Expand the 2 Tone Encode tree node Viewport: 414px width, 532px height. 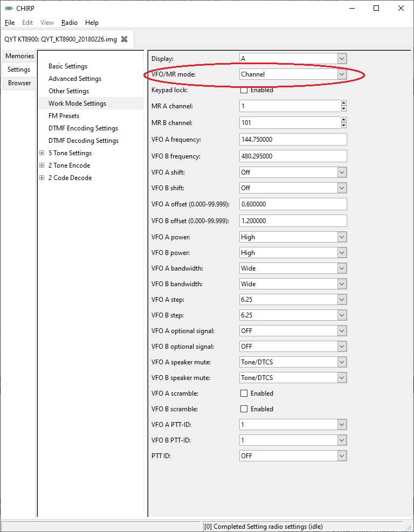tap(42, 165)
